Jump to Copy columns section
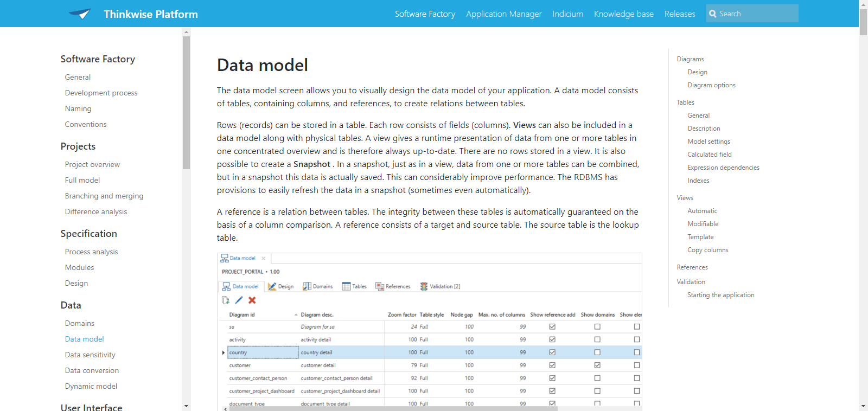This screenshot has height=411, width=868. (x=707, y=250)
